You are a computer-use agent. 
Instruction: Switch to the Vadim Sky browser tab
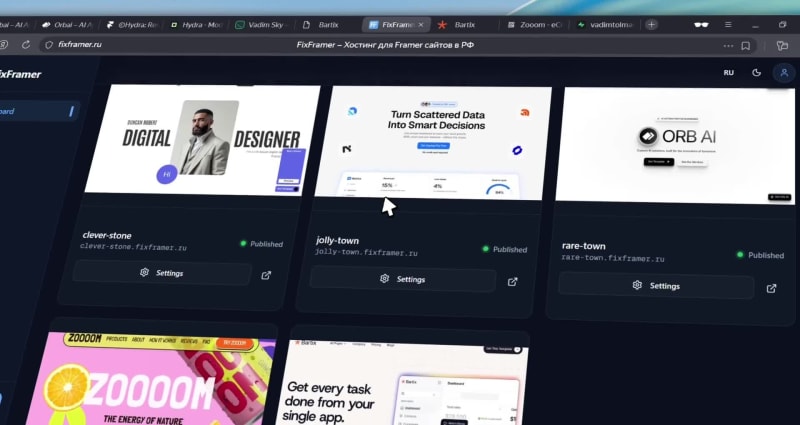(x=262, y=24)
